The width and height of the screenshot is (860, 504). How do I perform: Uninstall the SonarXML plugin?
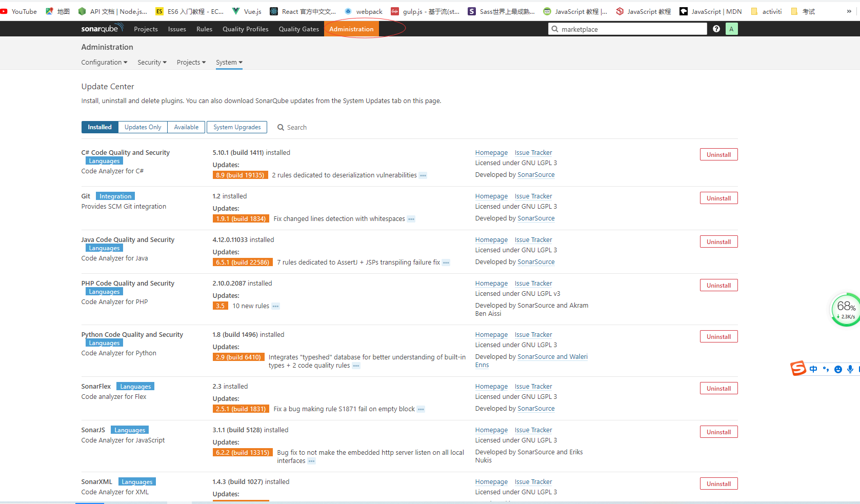[x=718, y=484]
